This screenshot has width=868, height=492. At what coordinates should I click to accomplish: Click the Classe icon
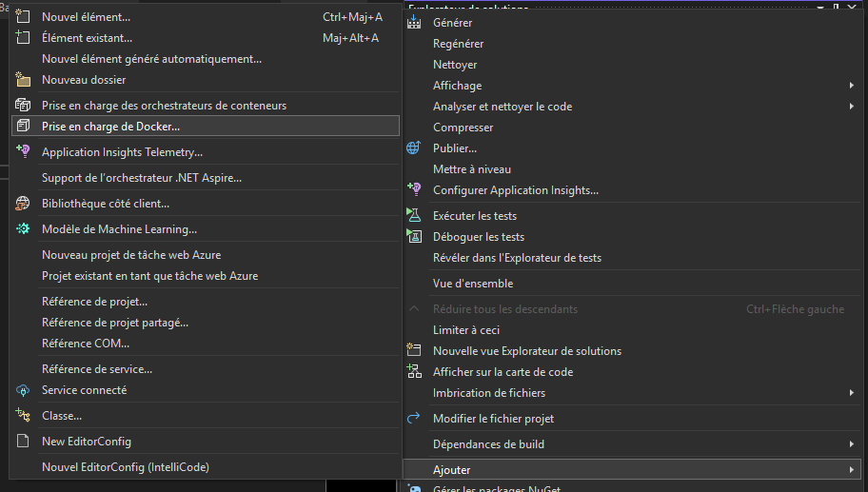tap(23, 415)
